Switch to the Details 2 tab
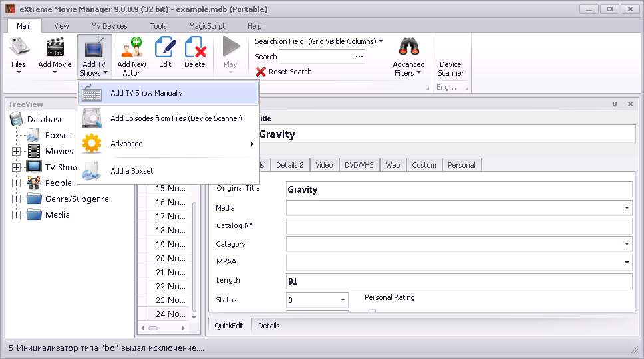Viewport: 644px width, 359px height. tap(290, 164)
